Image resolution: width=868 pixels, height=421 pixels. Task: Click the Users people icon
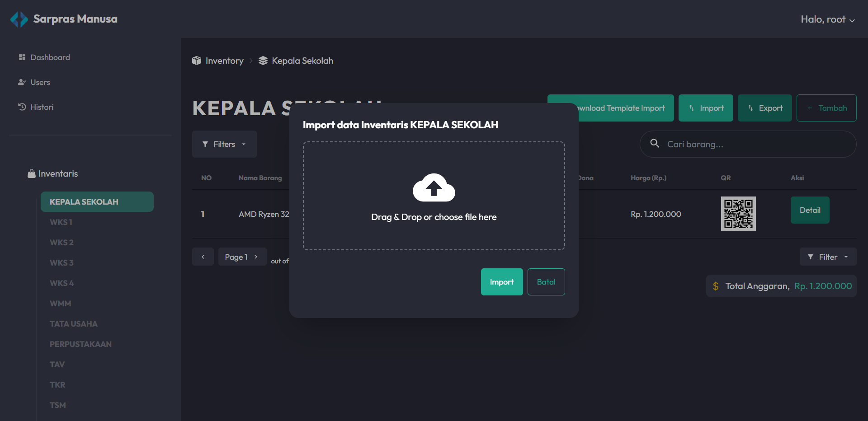22,82
